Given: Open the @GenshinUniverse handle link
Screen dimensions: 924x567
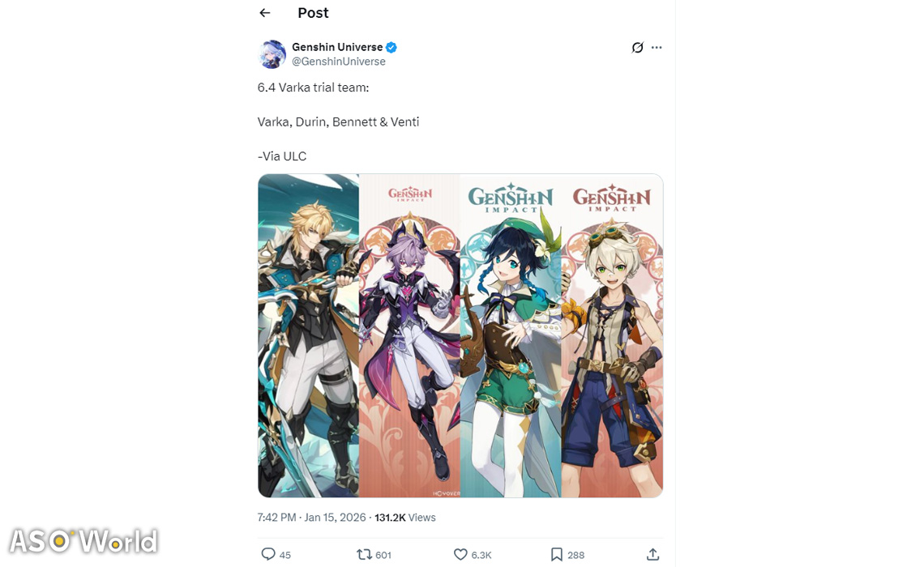Looking at the screenshot, I should click(339, 62).
